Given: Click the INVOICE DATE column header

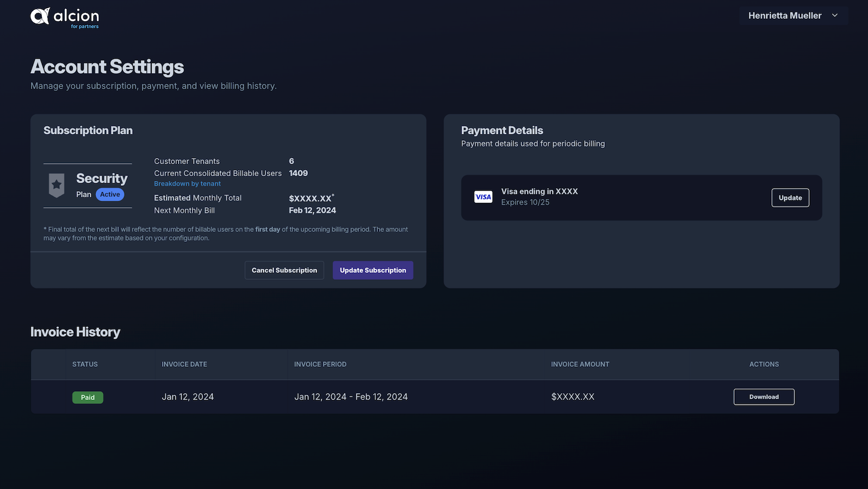Looking at the screenshot, I should pos(184,364).
